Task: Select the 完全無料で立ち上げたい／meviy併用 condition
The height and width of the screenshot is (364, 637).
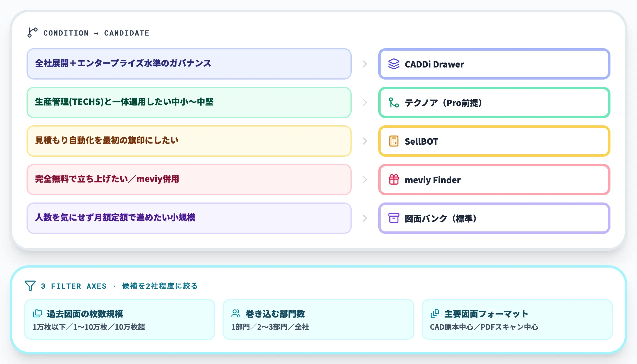Action: point(189,180)
